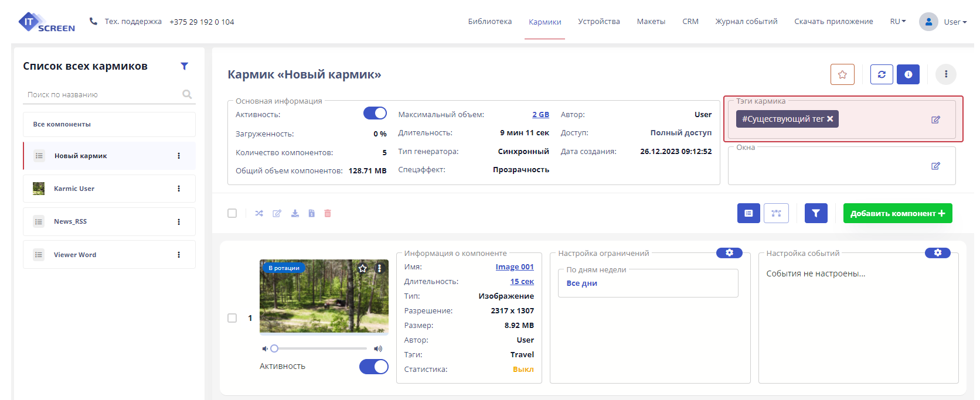The image size is (980, 400).
Task: Open the Image 001 name link
Action: [x=514, y=267]
